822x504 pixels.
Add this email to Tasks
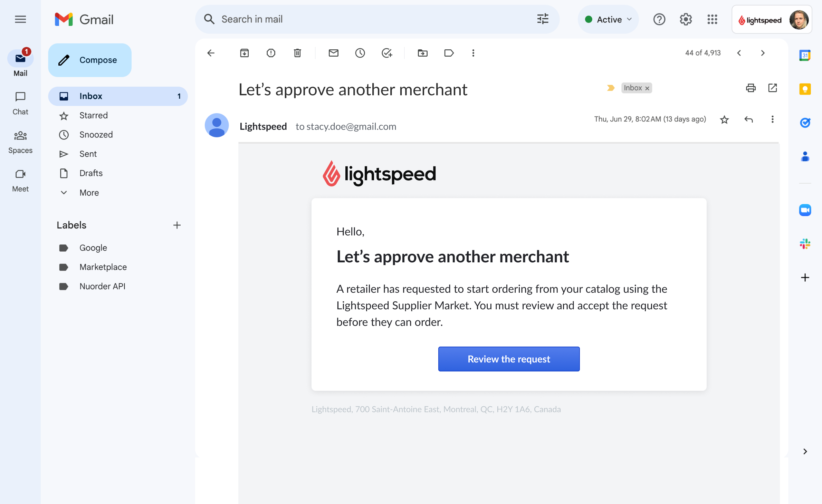click(x=386, y=53)
